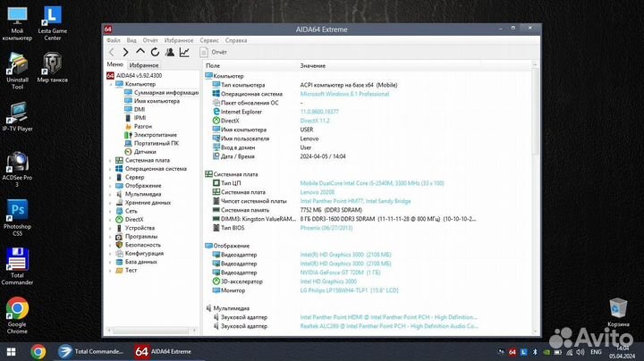This screenshot has height=361, width=644.
Task: Open Google Chrome desktop shortcut
Action: (16, 312)
